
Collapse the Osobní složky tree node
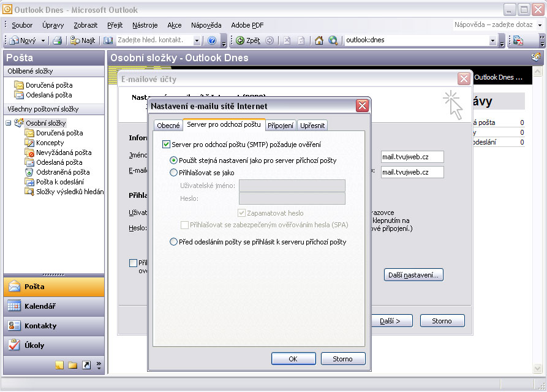pyautogui.click(x=8, y=123)
